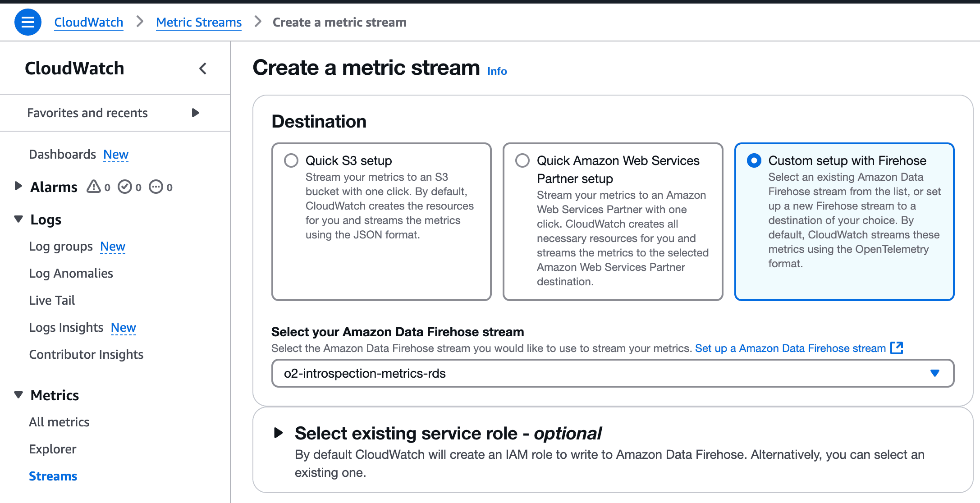The width and height of the screenshot is (980, 503).
Task: Collapse the Logs section in sidebar
Action: pyautogui.click(x=17, y=219)
